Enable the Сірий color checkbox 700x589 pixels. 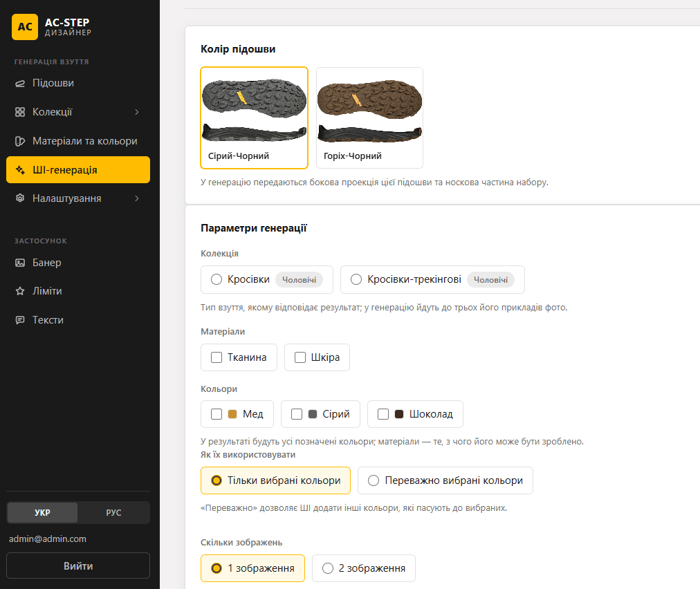[297, 414]
